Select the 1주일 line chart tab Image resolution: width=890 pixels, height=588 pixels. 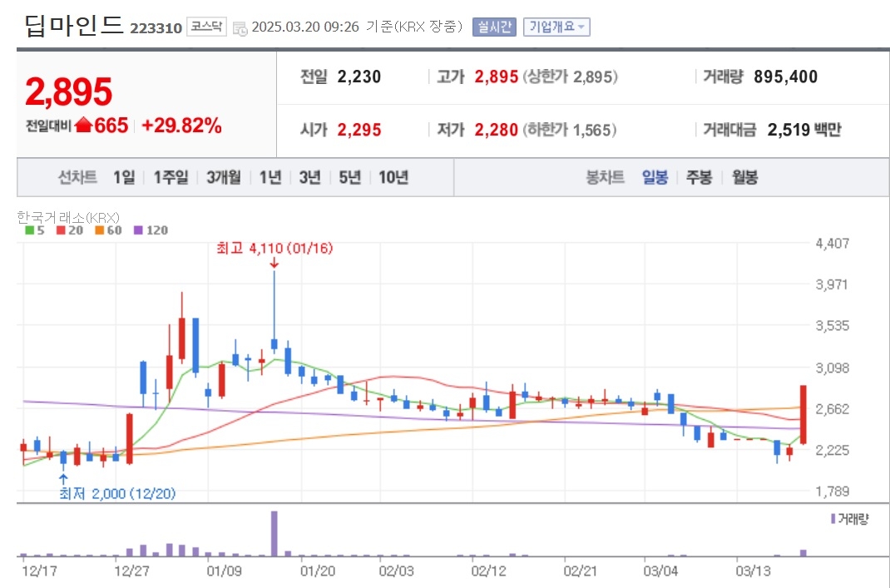[x=171, y=178]
